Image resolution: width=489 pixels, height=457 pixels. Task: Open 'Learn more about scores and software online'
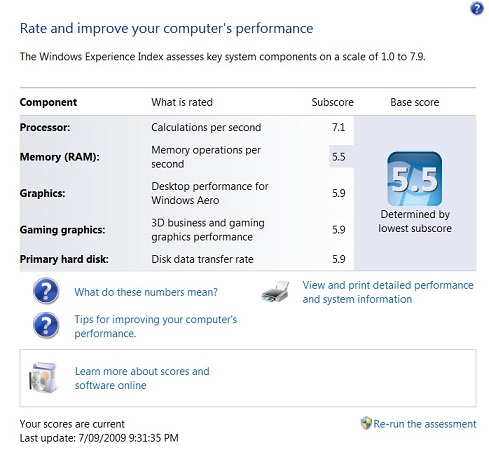[142, 378]
